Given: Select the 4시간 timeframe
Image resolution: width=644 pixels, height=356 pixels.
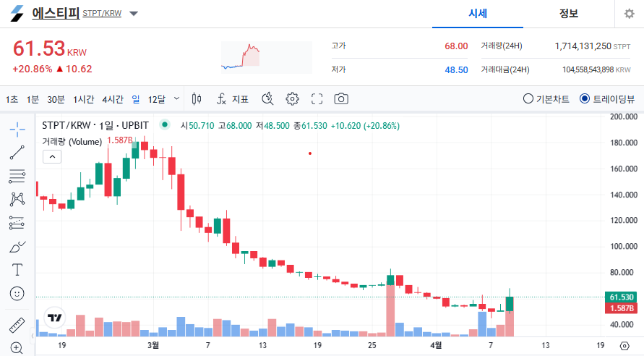Looking at the screenshot, I should (x=113, y=99).
